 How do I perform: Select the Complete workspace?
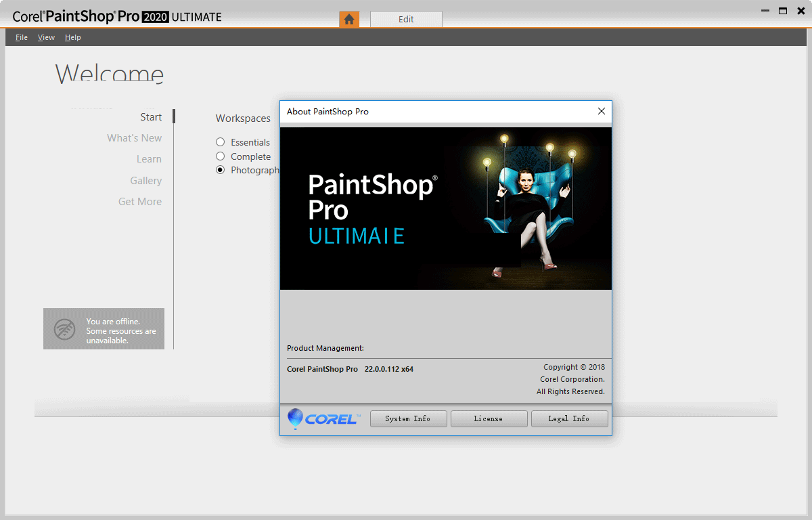pos(220,156)
